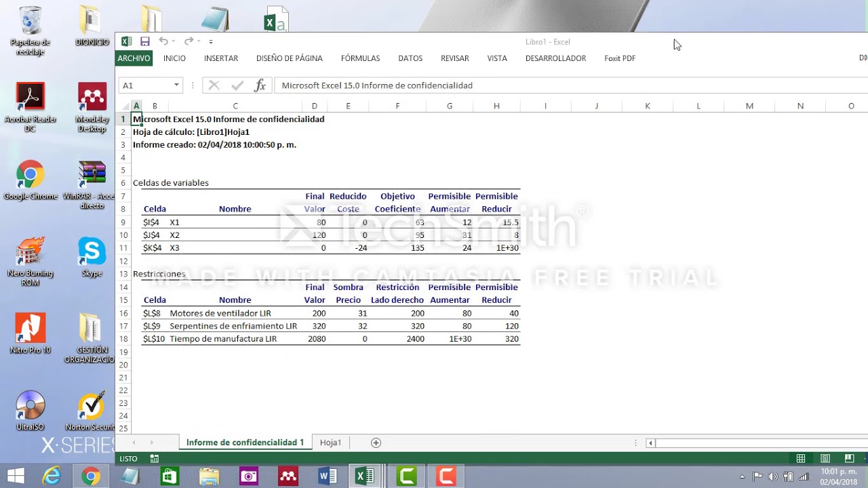Open Mendeley Desktop icon
Viewport: 868px width, 488px height.
click(x=92, y=107)
